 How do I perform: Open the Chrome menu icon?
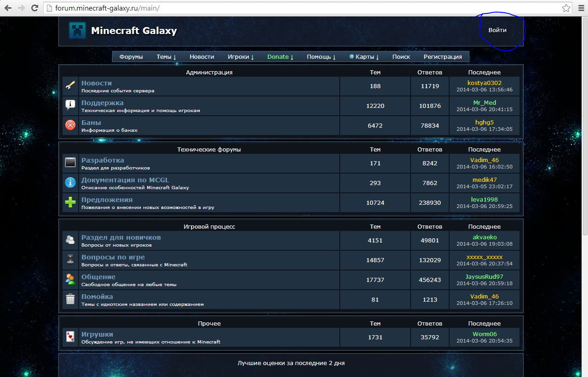coord(580,8)
